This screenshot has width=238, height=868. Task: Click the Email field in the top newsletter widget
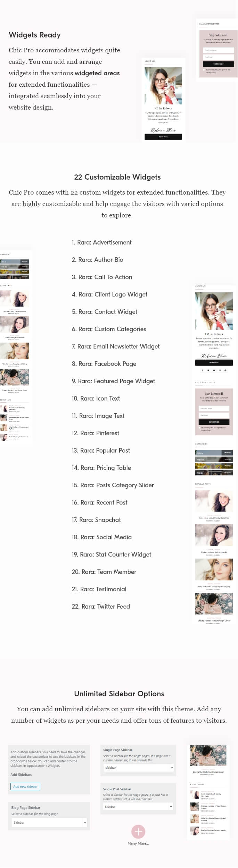point(218,57)
